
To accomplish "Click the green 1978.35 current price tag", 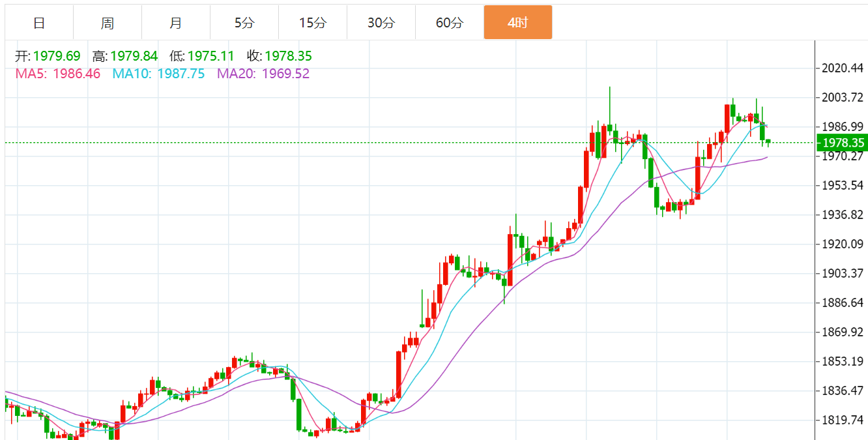I will pos(843,143).
